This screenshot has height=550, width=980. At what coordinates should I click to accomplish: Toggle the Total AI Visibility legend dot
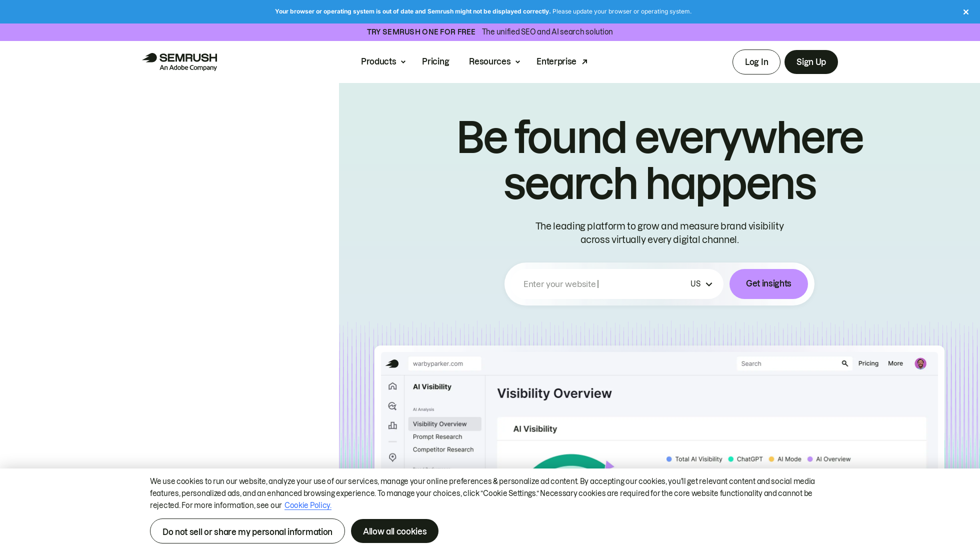click(x=668, y=459)
